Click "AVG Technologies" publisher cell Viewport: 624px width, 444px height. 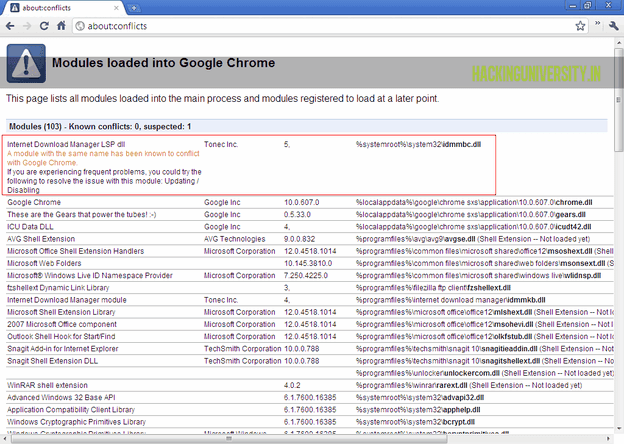[235, 239]
